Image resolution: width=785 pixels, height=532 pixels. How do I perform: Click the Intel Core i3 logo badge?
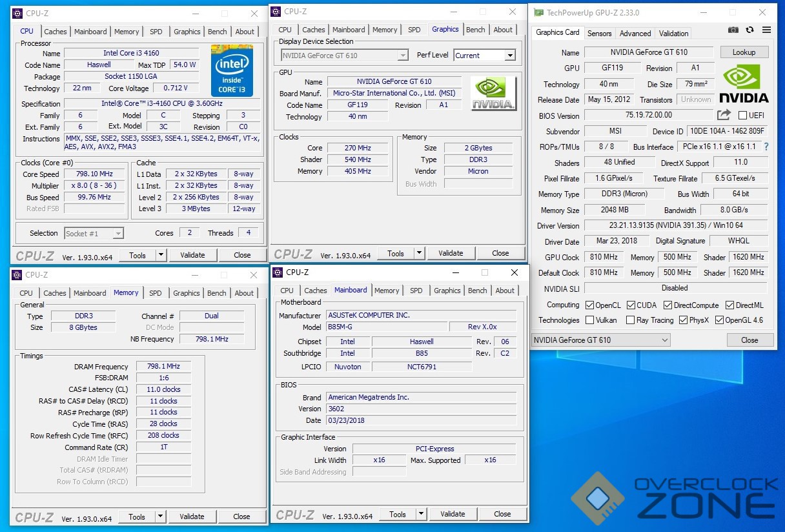(x=232, y=70)
